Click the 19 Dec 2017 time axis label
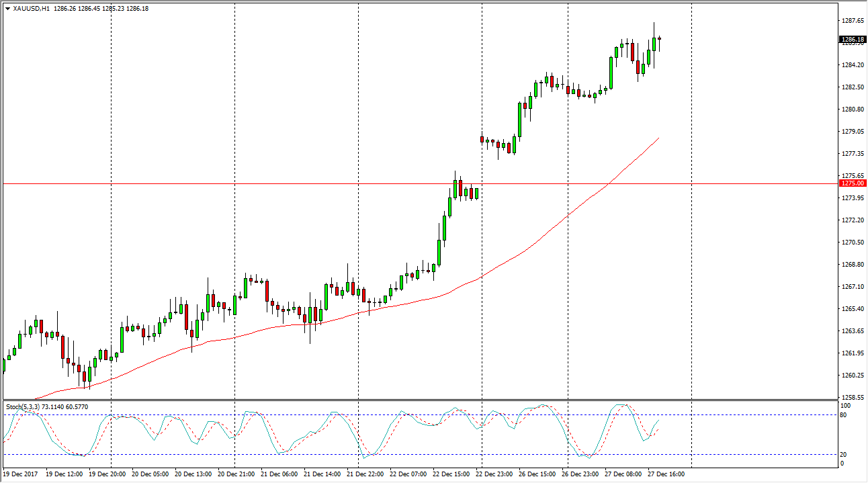Screen dimensions: 868x483 [19, 474]
